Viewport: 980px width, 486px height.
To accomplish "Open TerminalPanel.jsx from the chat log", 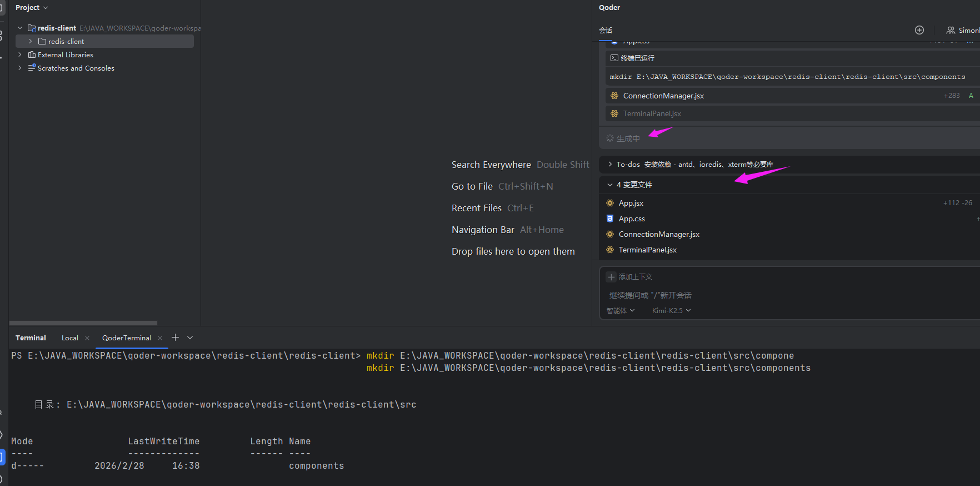I will click(652, 113).
